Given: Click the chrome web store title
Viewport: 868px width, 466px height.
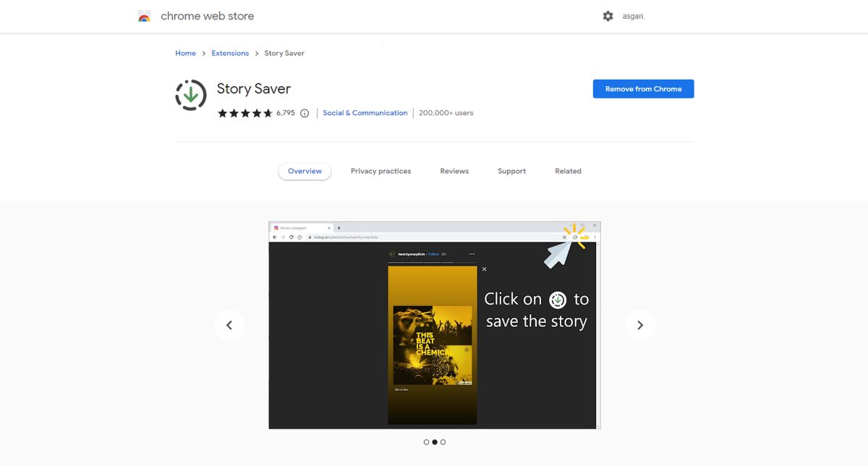Looking at the screenshot, I should tap(207, 16).
